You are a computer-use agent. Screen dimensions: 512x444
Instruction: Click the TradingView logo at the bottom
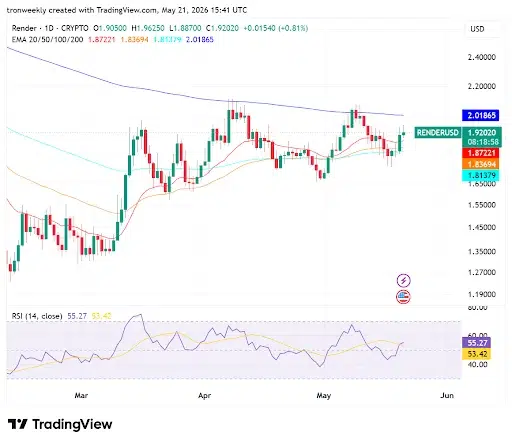(x=60, y=424)
